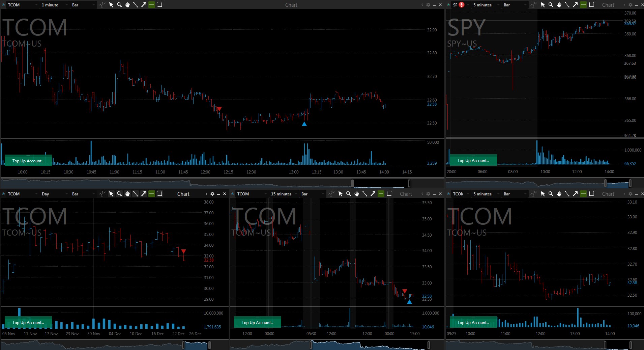Open the 'Day' interval dropdown
Image resolution: width=644 pixels, height=350 pixels.
coord(55,194)
